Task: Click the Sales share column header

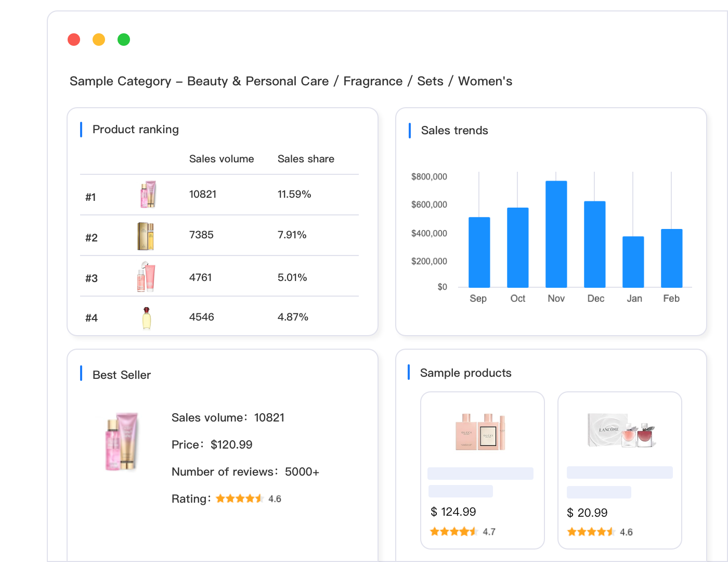Action: [306, 159]
